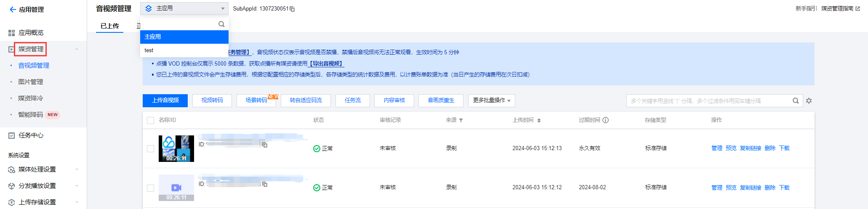Screen dimensions: 868x209
Task: Open 智能降码 in the sidebar
Action: click(30, 115)
